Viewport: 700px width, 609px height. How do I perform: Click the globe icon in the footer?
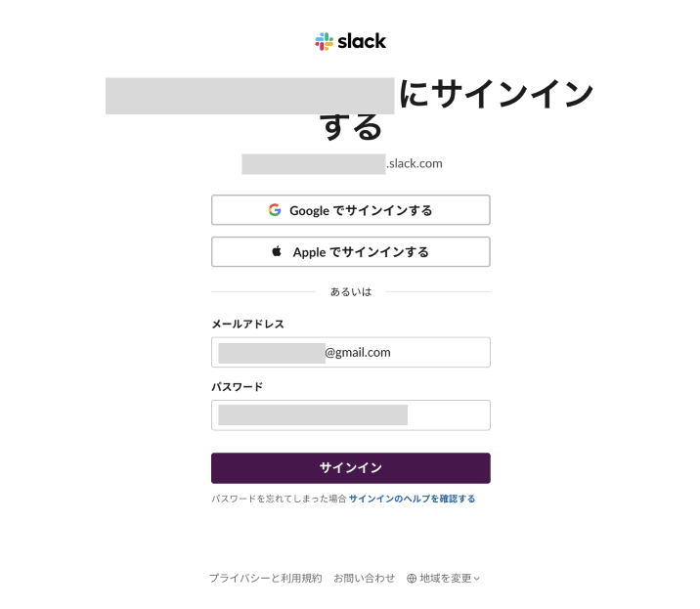pos(412,579)
